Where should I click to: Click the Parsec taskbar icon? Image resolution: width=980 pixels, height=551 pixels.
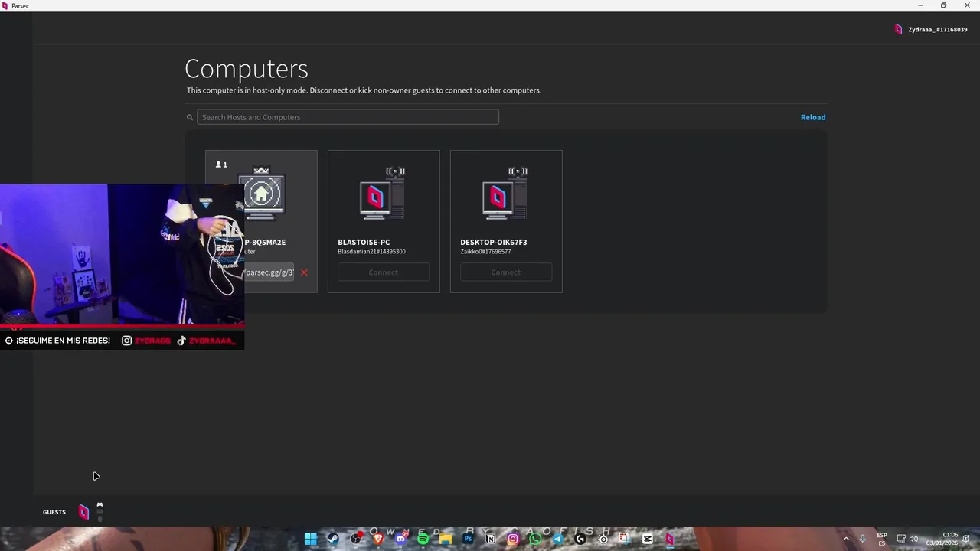670,539
